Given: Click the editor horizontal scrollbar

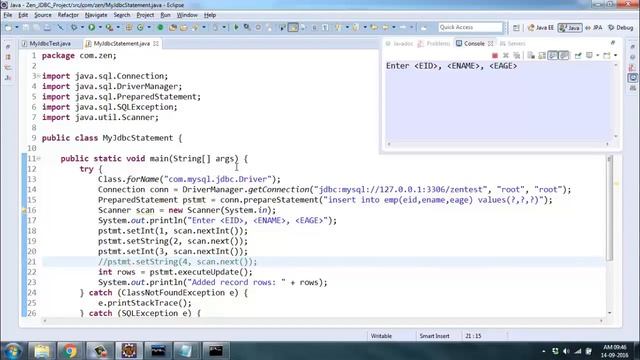Looking at the screenshot, I should point(322,321).
